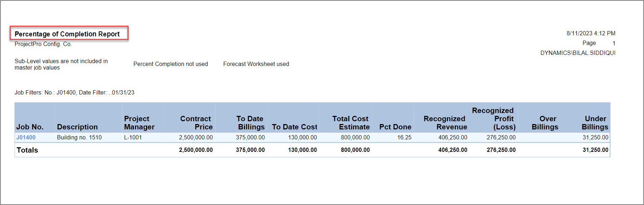Select the To Date Billings header

(251, 123)
